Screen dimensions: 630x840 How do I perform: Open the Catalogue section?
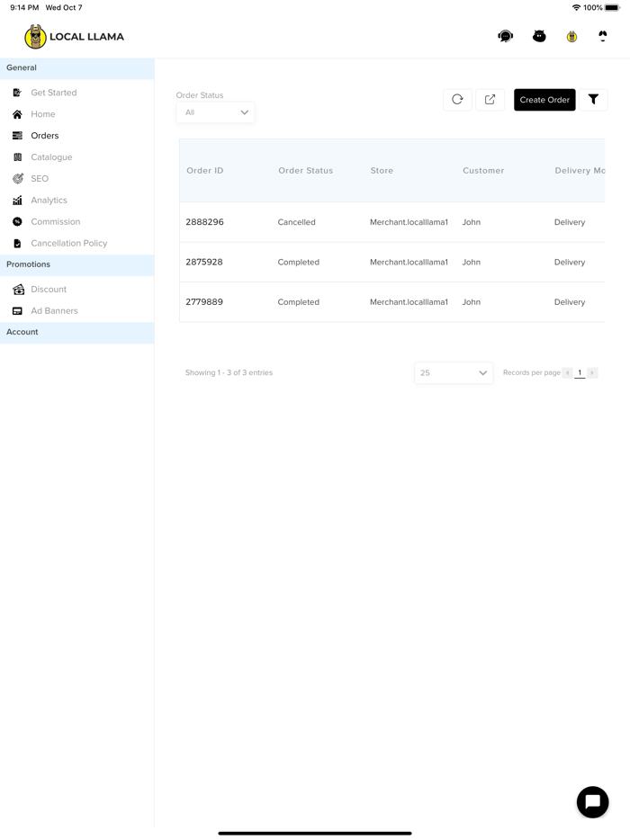[51, 157]
